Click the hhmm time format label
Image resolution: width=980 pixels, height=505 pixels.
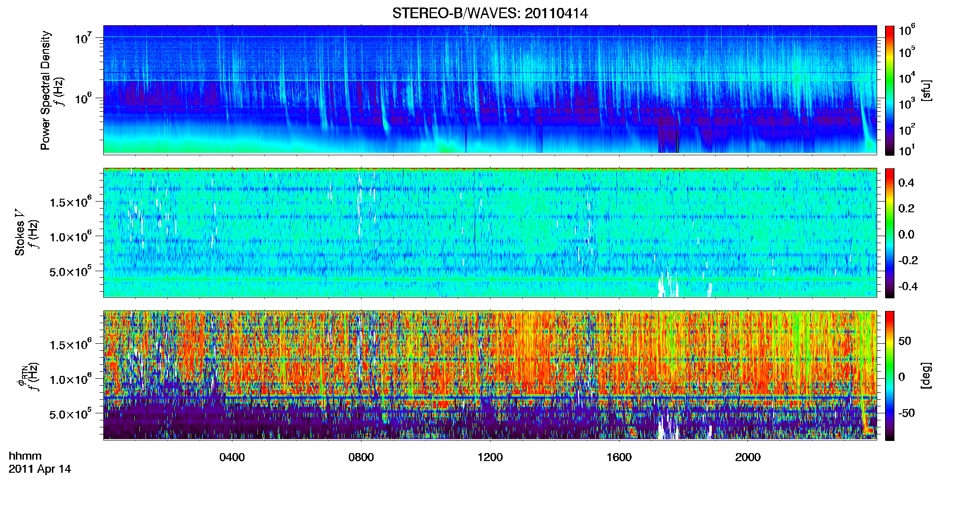click(x=25, y=456)
